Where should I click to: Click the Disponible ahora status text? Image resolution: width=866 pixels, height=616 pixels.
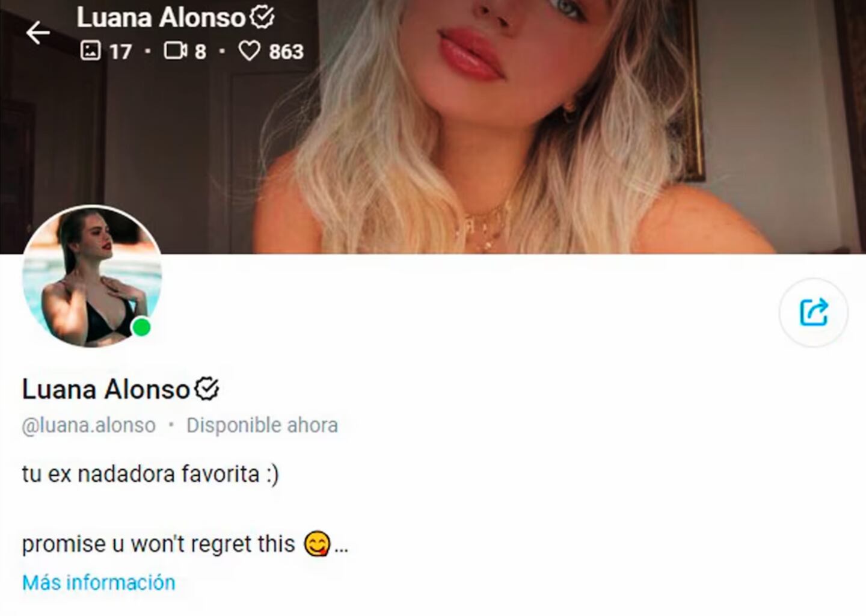262,425
